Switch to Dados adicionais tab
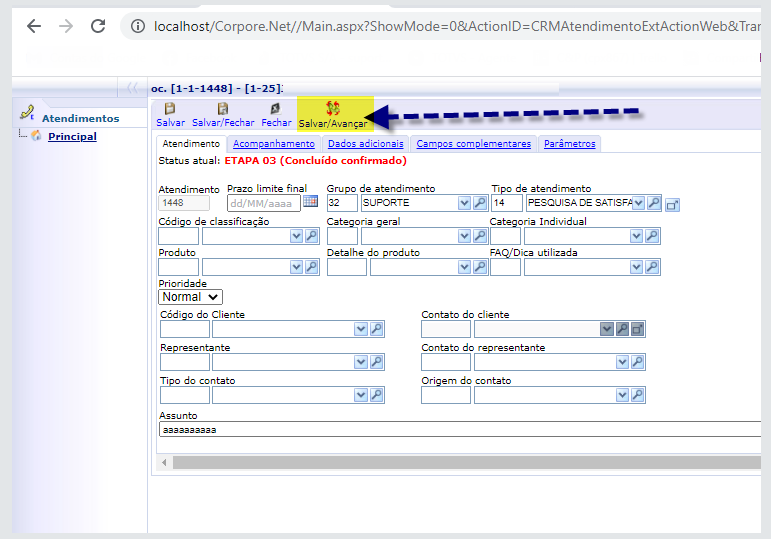Image resolution: width=771 pixels, height=539 pixels. coord(366,144)
